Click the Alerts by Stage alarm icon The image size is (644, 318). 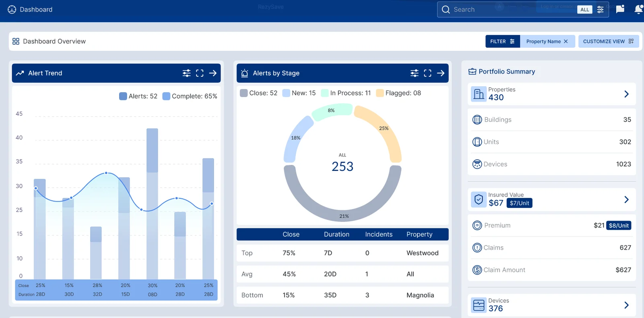[245, 73]
